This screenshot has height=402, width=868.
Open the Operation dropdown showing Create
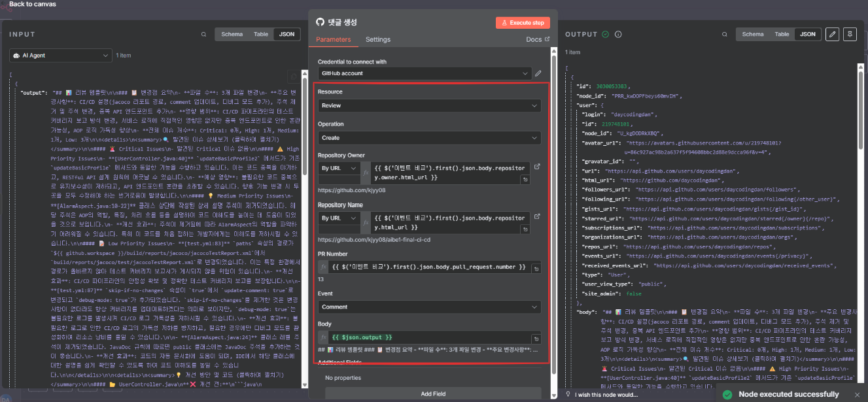[429, 138]
